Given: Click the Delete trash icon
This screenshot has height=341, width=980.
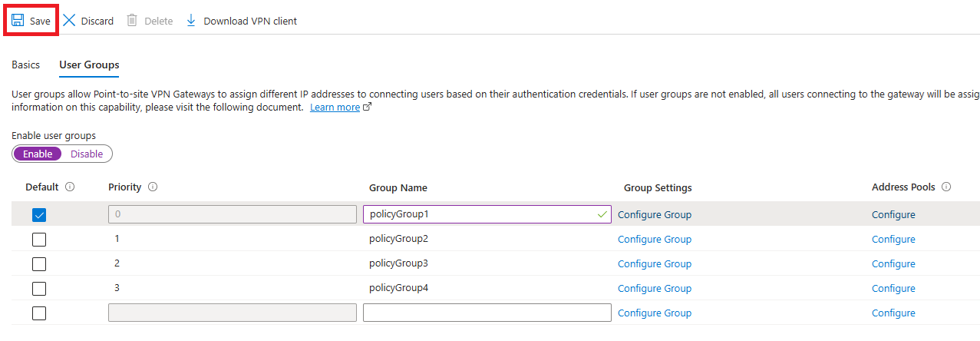Looking at the screenshot, I should 132,21.
